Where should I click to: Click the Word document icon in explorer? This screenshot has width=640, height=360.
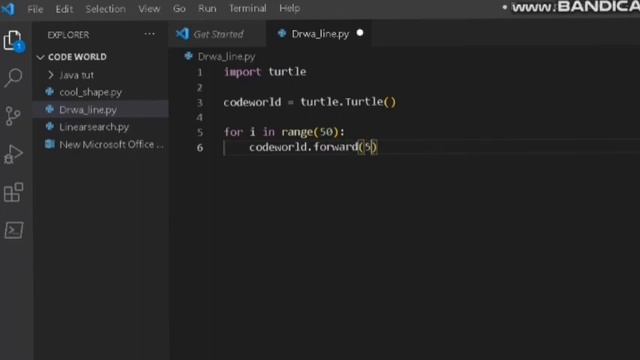click(50, 144)
